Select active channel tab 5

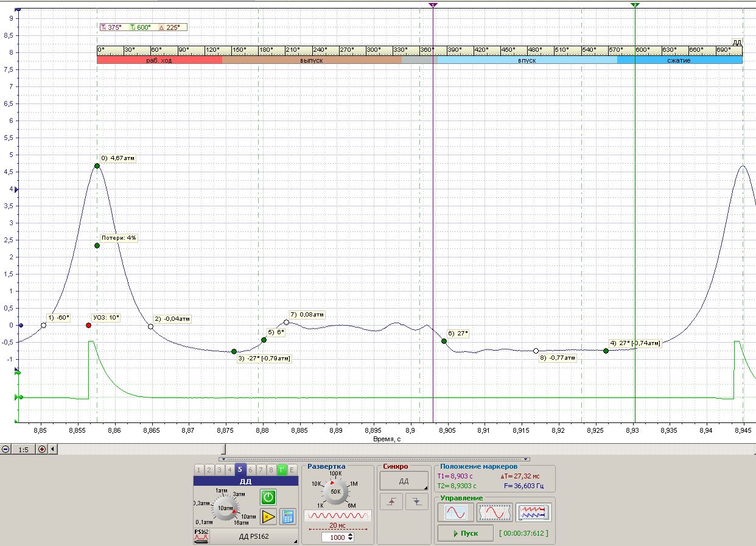[x=240, y=469]
